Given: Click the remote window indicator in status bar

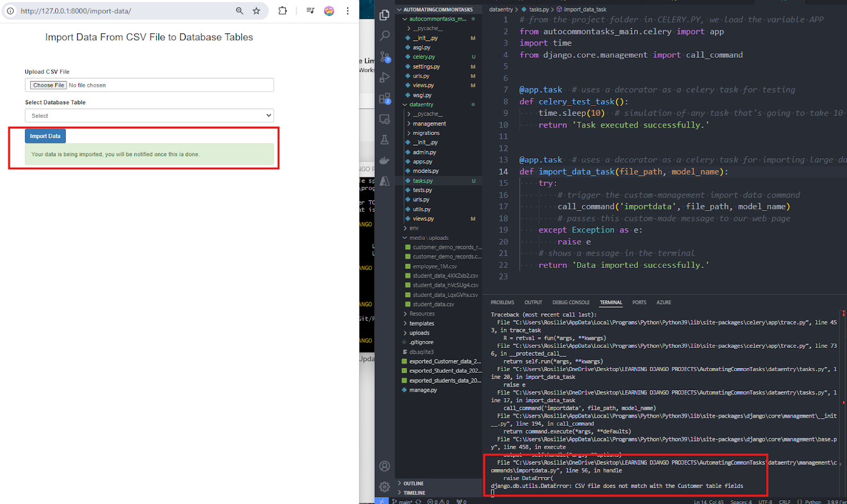Looking at the screenshot, I should (x=382, y=501).
